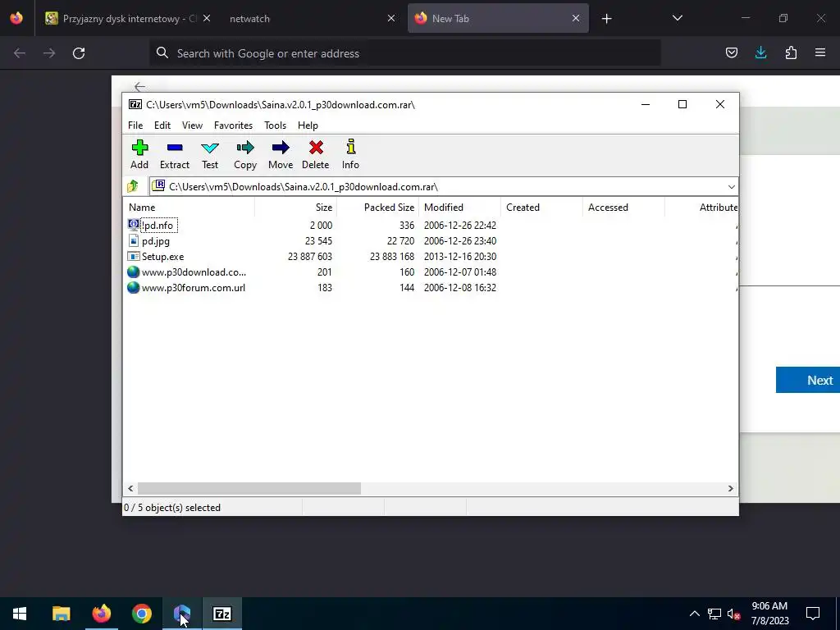Show hidden system tray icons

[x=694, y=614]
